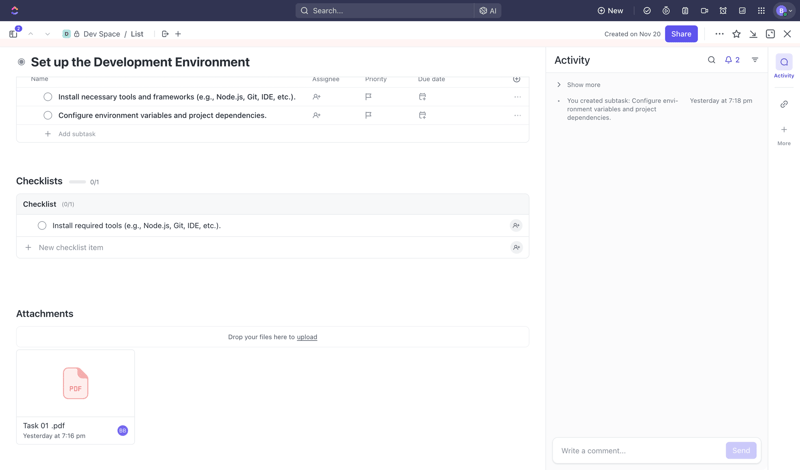Screen dimensions: 800x470
Task: Go to next task with down chevron
Action: [x=47, y=34]
